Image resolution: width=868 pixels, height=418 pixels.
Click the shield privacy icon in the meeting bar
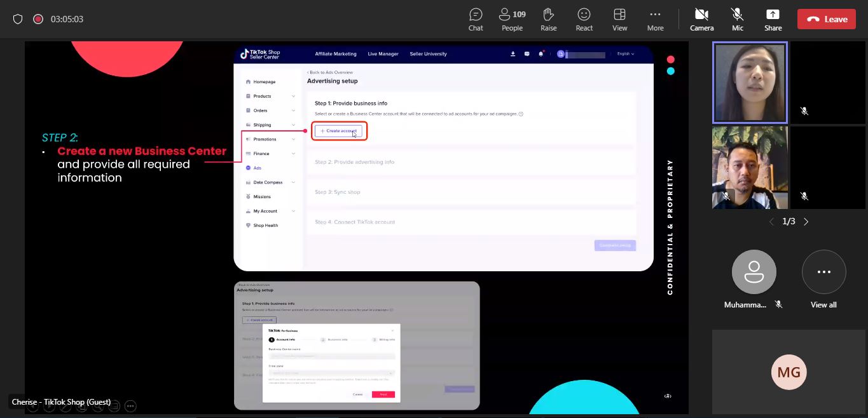tap(18, 19)
